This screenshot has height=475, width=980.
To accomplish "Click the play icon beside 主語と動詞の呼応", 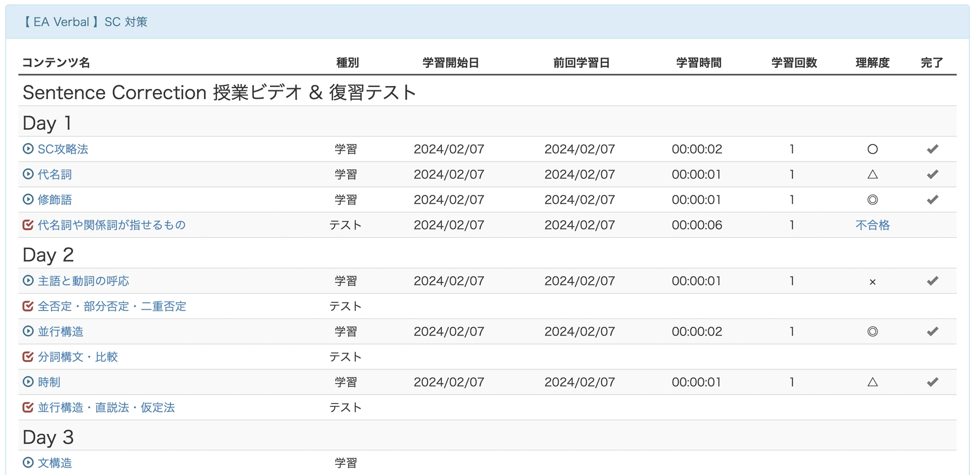I will click(28, 281).
